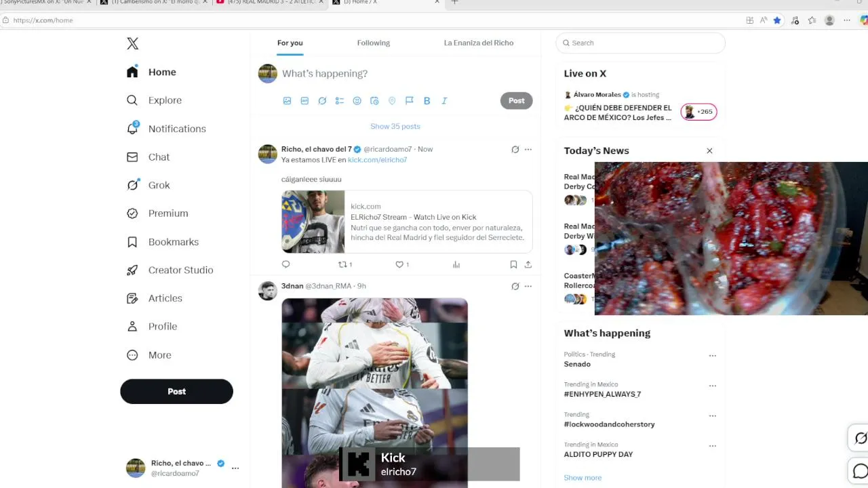Close the Today's News panel
This screenshot has width=868, height=488.
click(x=709, y=150)
